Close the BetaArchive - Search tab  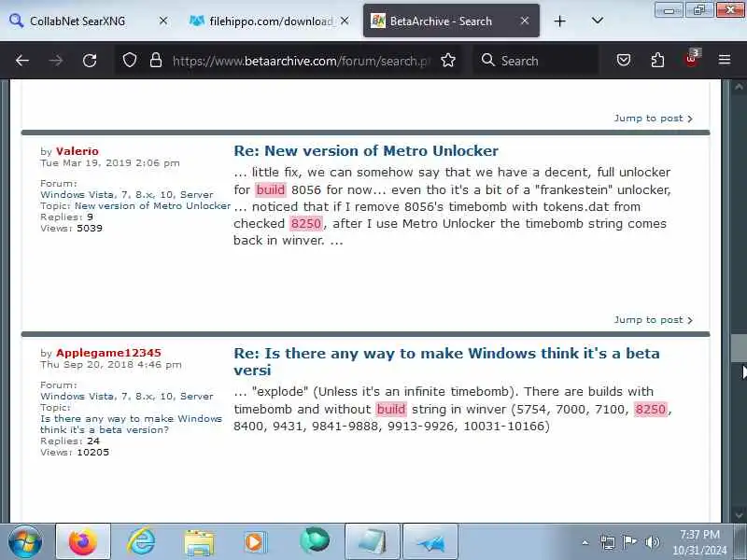525,21
